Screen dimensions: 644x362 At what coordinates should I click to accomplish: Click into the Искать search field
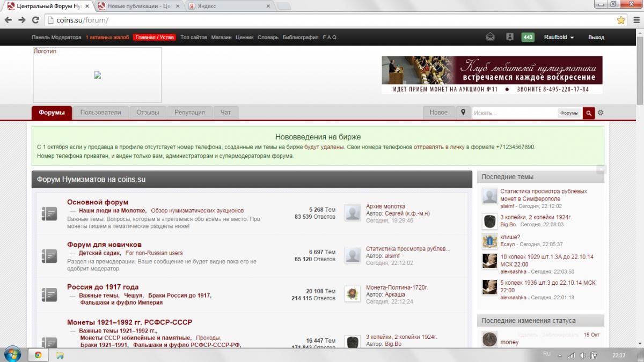[514, 113]
